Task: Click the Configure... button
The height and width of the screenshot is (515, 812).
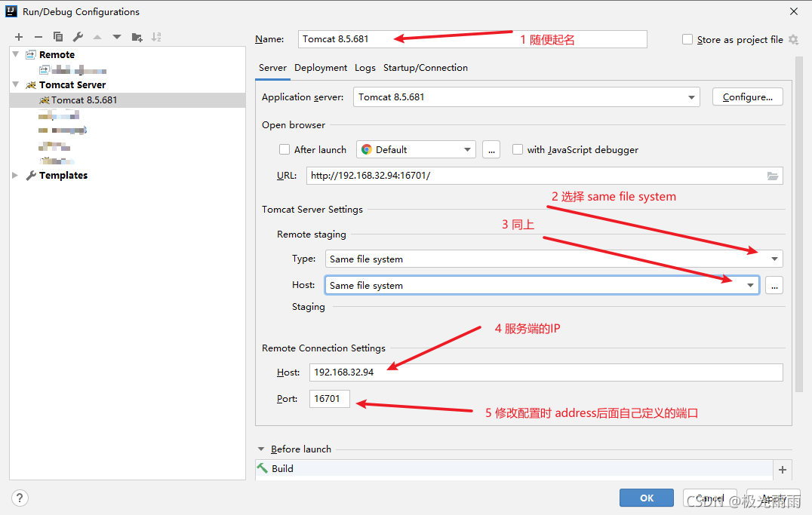Action: pyautogui.click(x=747, y=97)
